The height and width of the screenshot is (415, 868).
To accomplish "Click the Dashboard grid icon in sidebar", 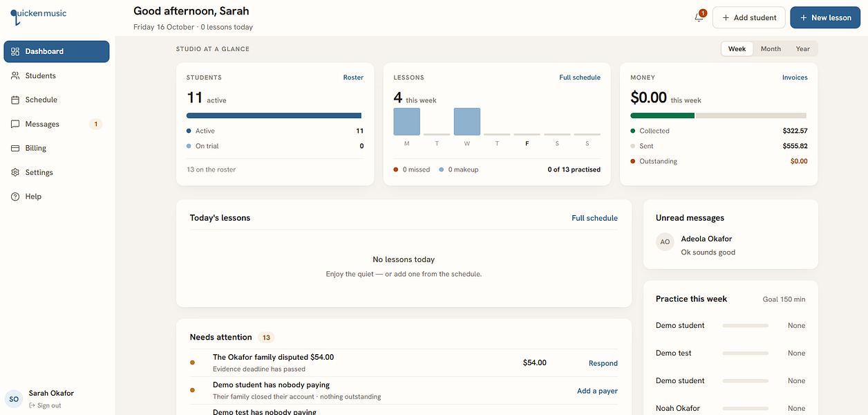I will [15, 52].
